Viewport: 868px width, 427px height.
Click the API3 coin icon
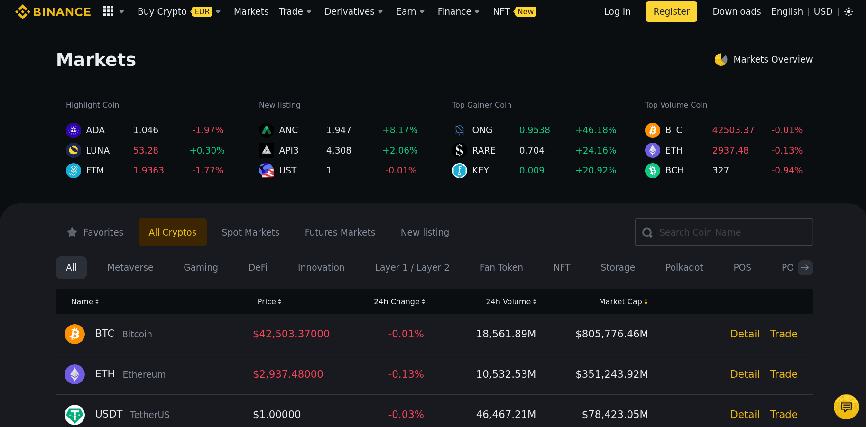267,150
